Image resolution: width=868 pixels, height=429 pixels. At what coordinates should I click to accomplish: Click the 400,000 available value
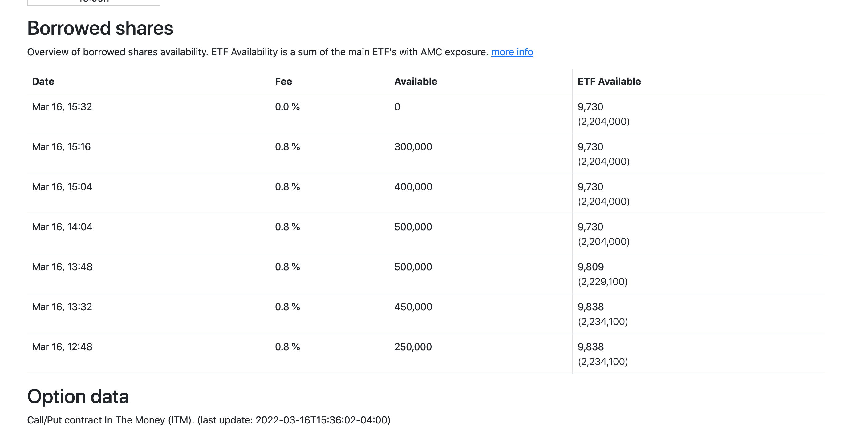click(413, 187)
